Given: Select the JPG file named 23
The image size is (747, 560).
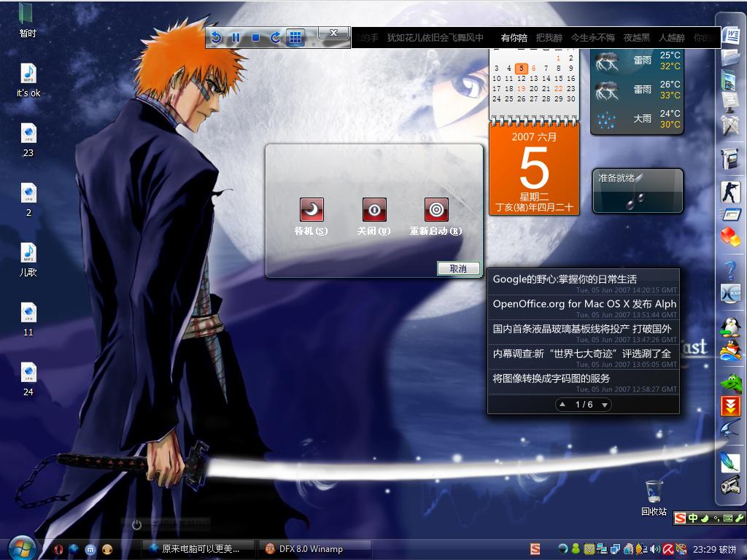Looking at the screenshot, I should tap(28, 141).
